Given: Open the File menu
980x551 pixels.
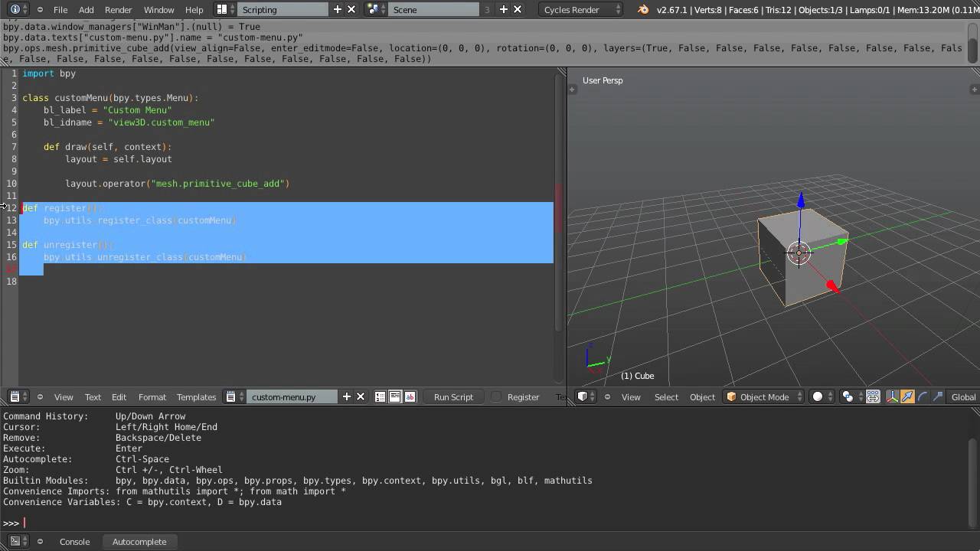Looking at the screenshot, I should click(x=60, y=9).
